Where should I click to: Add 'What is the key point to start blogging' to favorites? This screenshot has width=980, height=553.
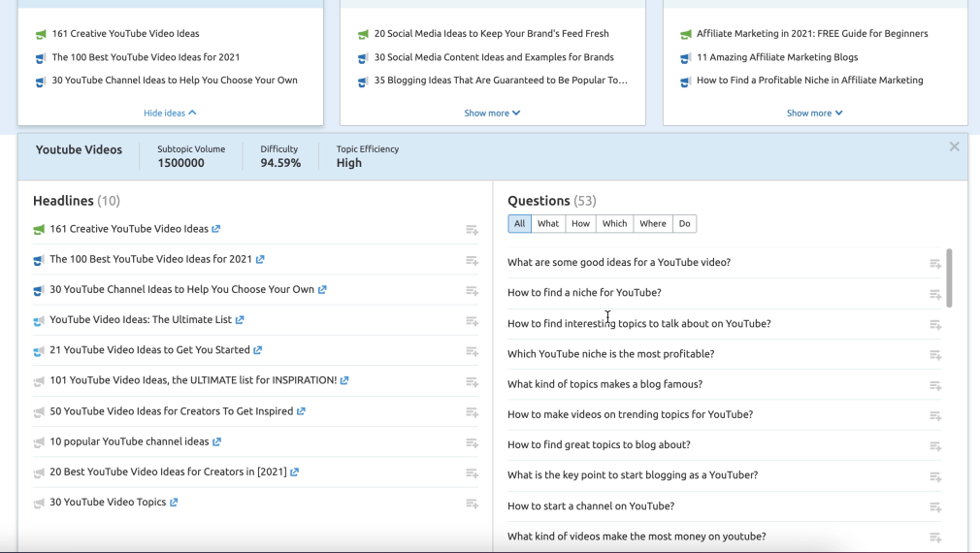(x=935, y=477)
